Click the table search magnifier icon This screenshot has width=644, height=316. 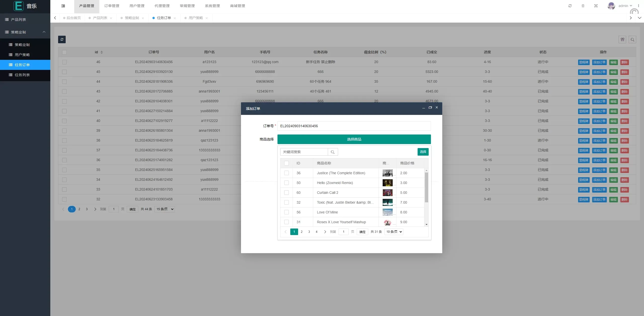pos(632,39)
